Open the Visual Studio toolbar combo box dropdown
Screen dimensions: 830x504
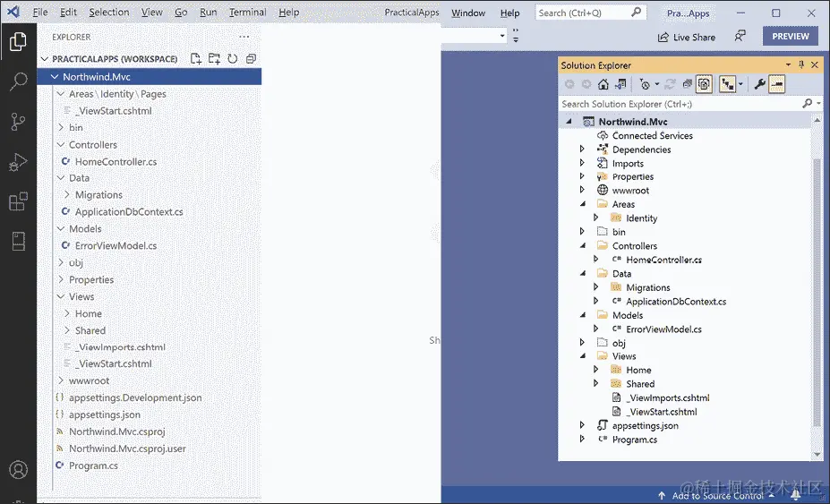(502, 36)
